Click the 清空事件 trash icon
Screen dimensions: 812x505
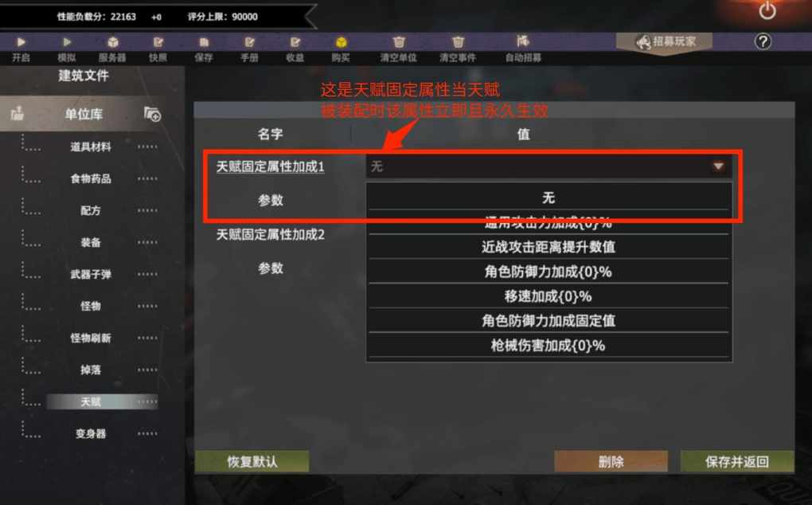[458, 42]
